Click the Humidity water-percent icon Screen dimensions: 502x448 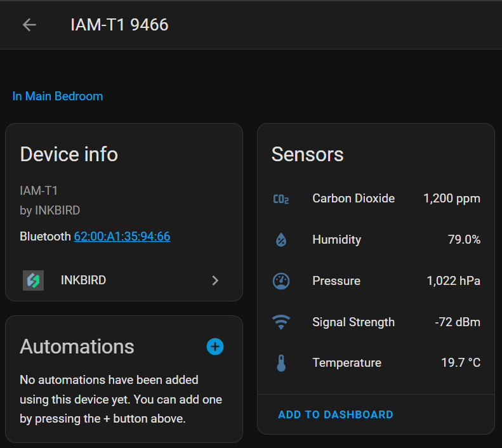[281, 240]
